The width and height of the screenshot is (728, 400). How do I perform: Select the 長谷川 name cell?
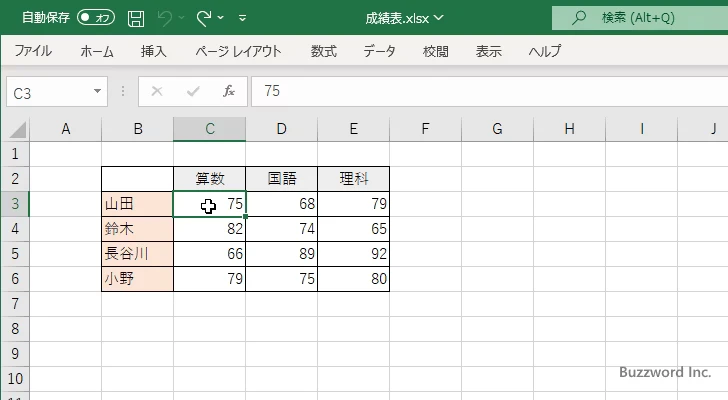click(x=137, y=254)
